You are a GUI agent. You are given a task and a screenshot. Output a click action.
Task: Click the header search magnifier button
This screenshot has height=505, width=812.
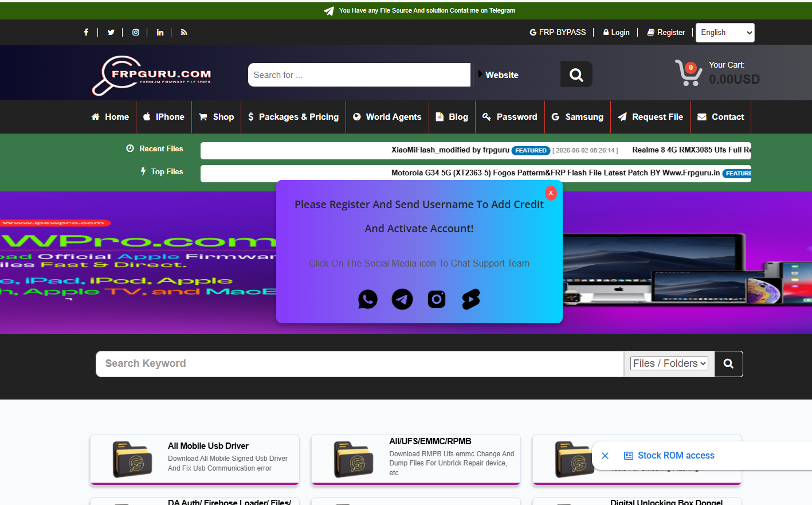tap(576, 75)
